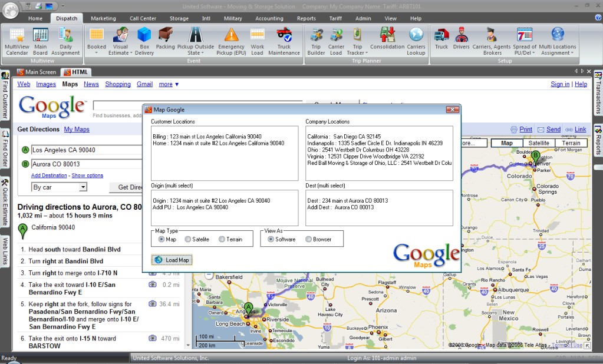Click the green marker A on Los Angeles
This screenshot has width=603, height=364.
[x=249, y=308]
